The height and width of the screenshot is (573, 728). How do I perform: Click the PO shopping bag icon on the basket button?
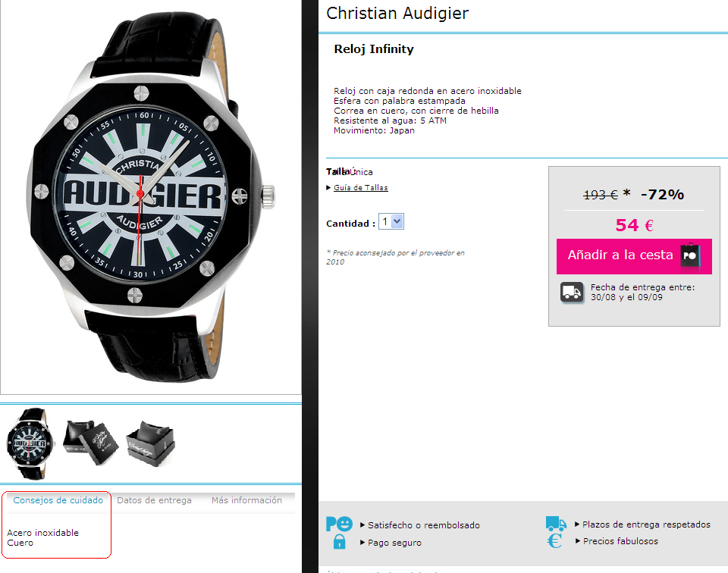point(690,255)
